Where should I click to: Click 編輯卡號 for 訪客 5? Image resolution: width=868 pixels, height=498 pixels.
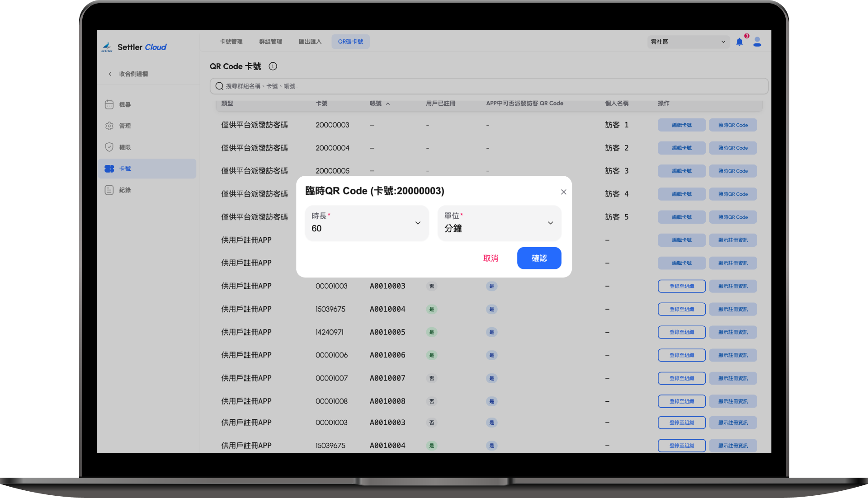(x=682, y=217)
